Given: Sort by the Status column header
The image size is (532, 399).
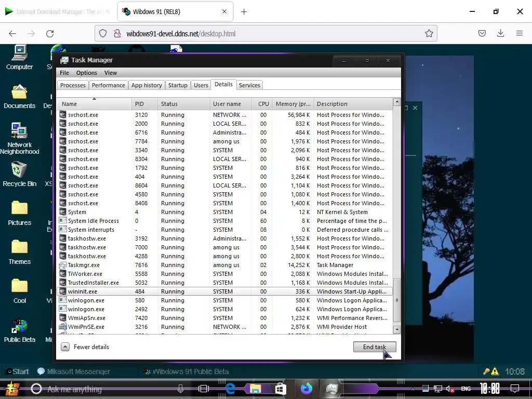Looking at the screenshot, I should 183,104.
